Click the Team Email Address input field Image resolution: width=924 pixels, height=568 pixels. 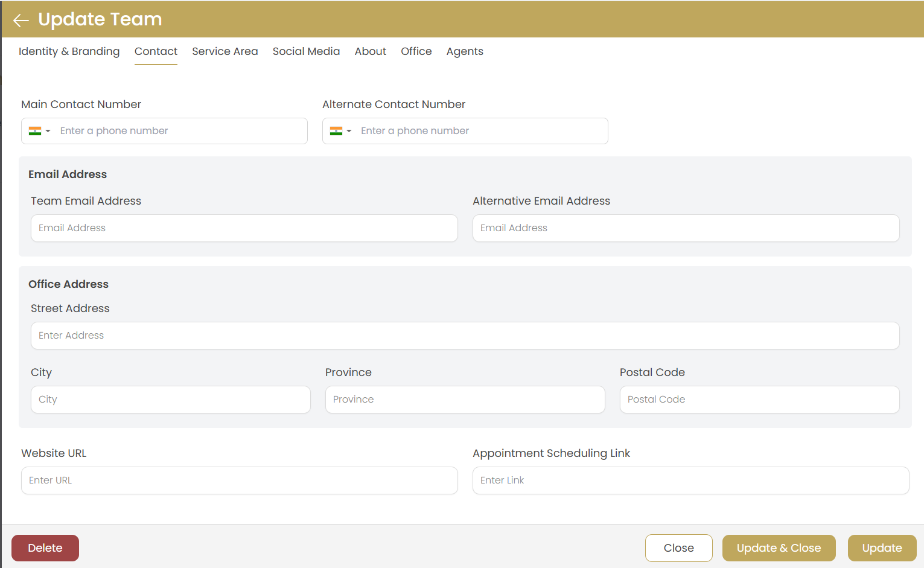point(244,228)
